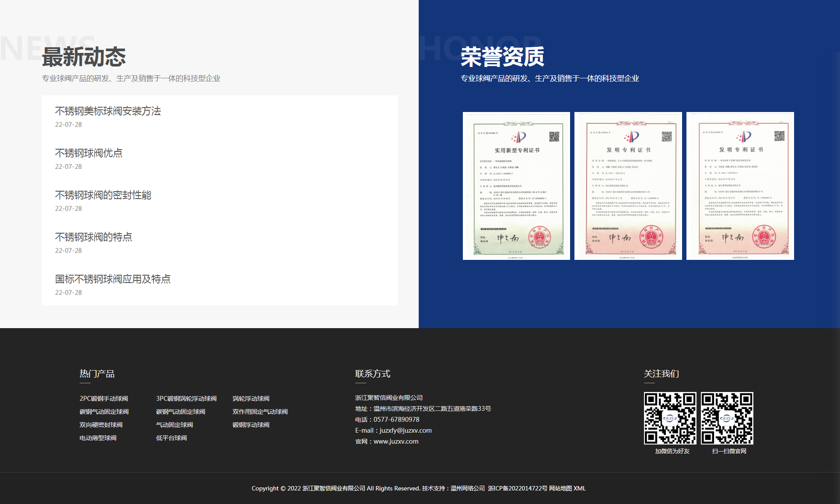Viewport: 840px width, 504px height.
Task: Click the 扫一扫微官网 QR code
Action: 727,418
